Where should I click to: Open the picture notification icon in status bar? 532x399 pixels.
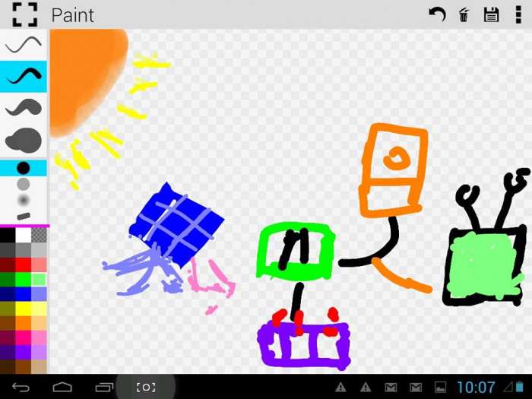pyautogui.click(x=440, y=387)
